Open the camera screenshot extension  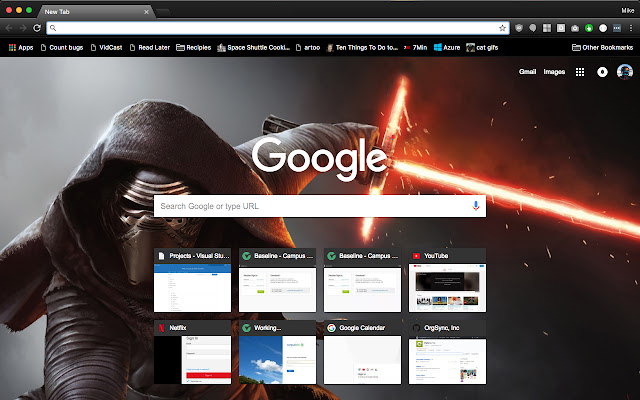[x=575, y=28]
